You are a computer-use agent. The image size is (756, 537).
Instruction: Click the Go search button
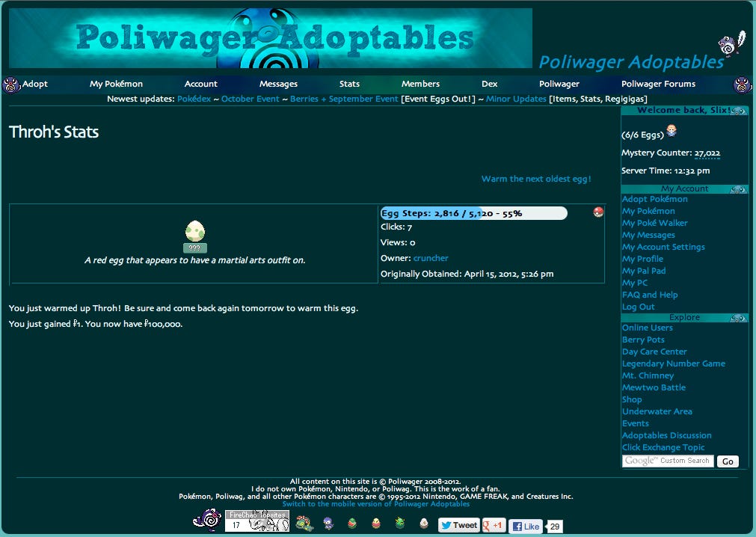(728, 461)
